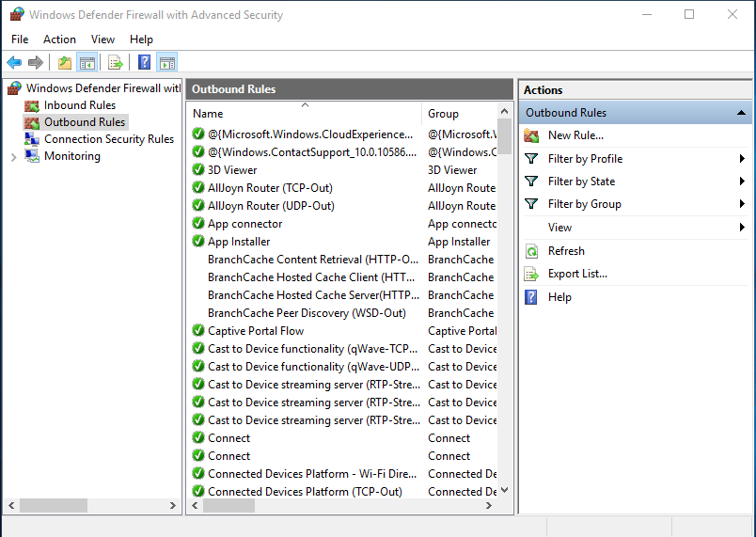Toggle Show/Hide Action Pane toolbar button
The width and height of the screenshot is (756, 537).
coord(166,63)
